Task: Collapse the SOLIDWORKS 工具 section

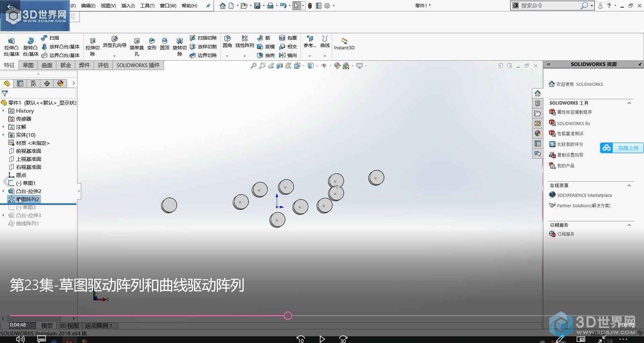Action: pos(629,103)
